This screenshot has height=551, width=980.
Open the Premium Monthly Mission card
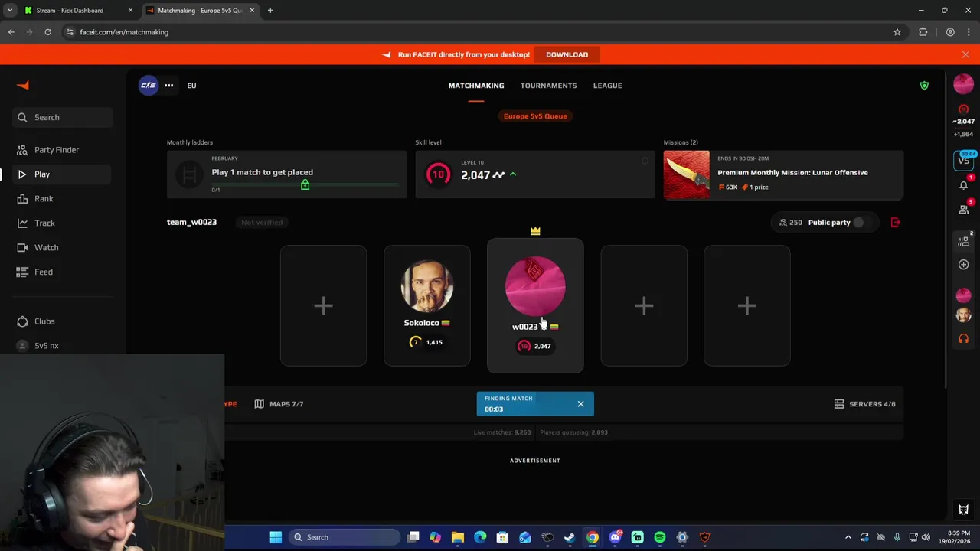(783, 175)
